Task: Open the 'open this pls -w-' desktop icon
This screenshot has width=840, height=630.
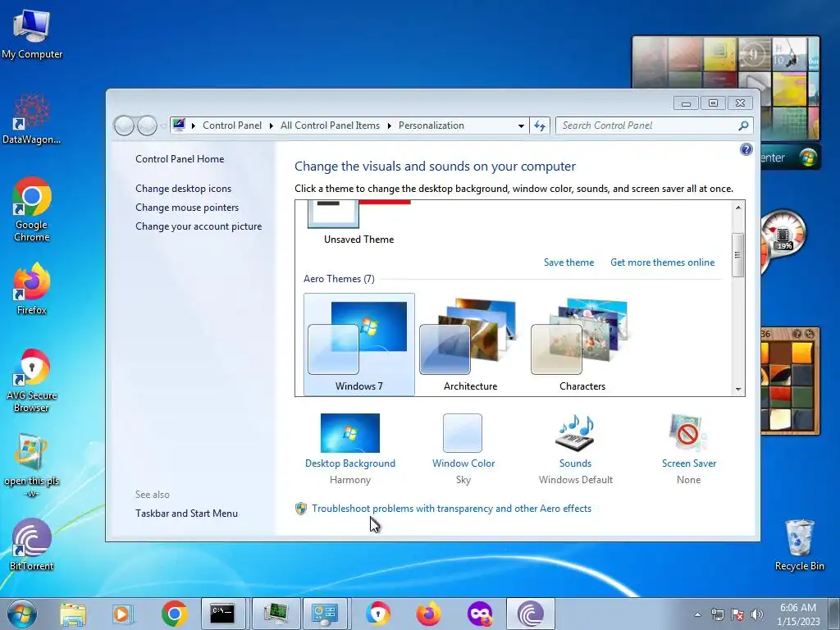Action: coord(32,466)
